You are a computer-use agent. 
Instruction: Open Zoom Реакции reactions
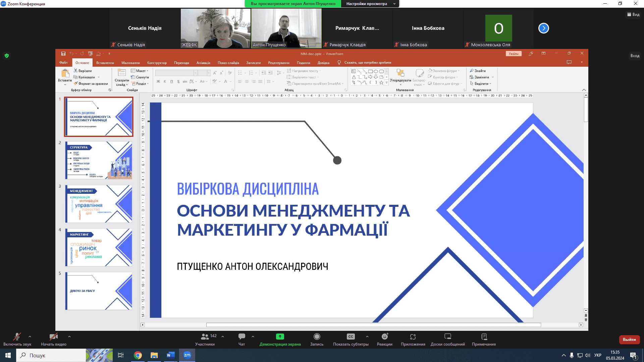pyautogui.click(x=384, y=339)
